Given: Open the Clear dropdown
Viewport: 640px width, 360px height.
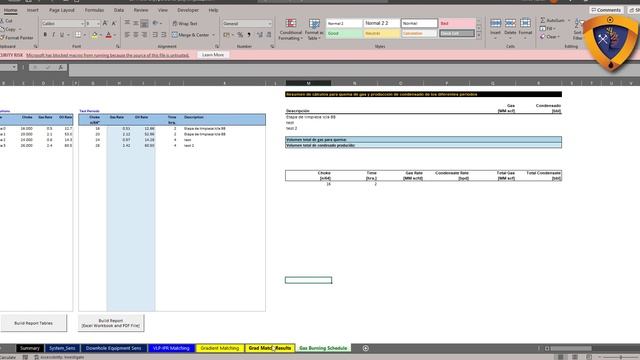Looking at the screenshot, I should point(550,37).
